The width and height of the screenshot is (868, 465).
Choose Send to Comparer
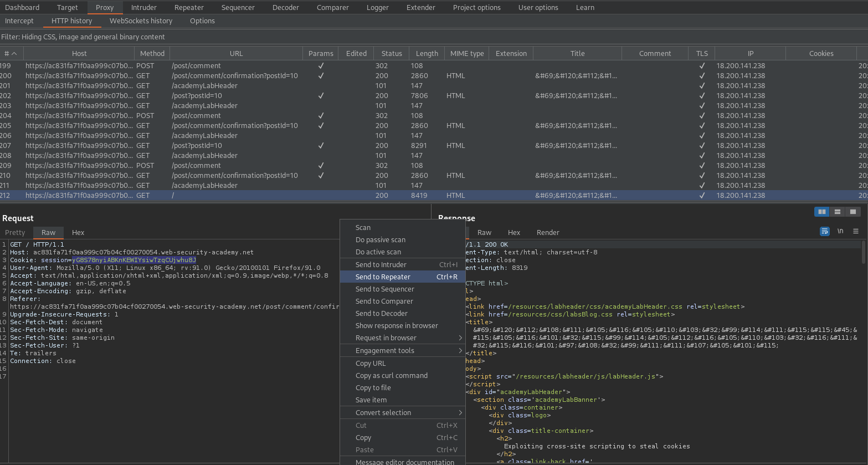(403, 302)
